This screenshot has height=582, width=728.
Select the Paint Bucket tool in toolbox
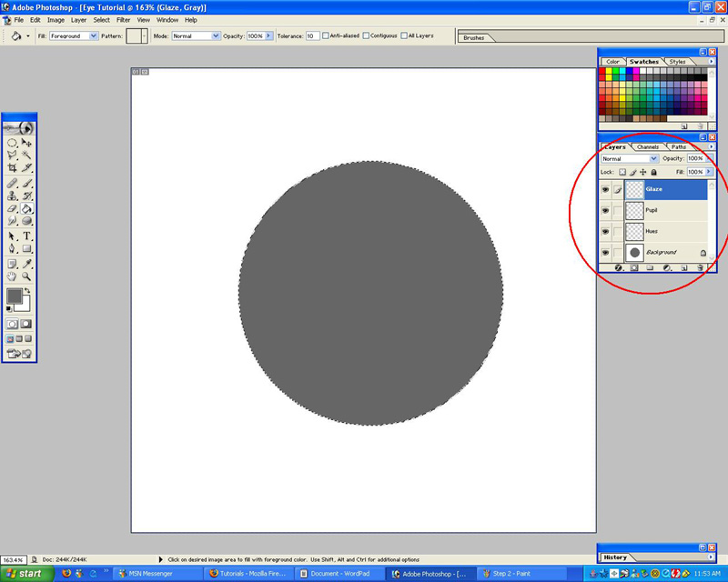click(27, 208)
